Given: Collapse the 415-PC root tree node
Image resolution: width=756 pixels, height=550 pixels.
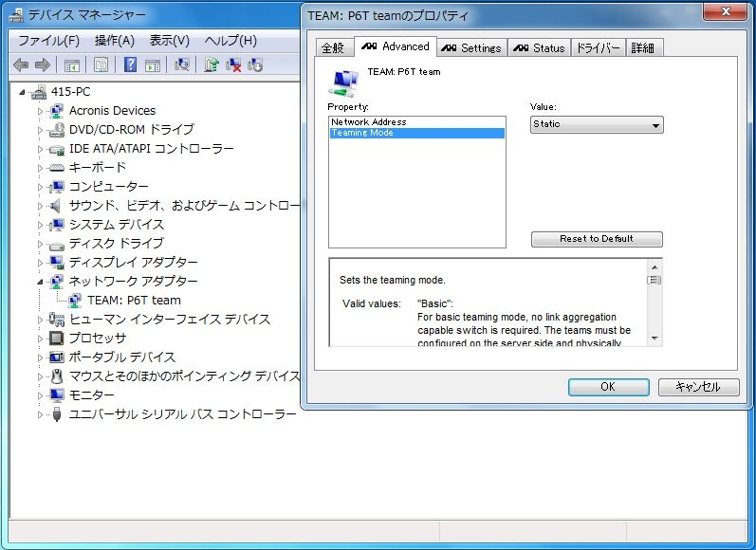Looking at the screenshot, I should 22,92.
